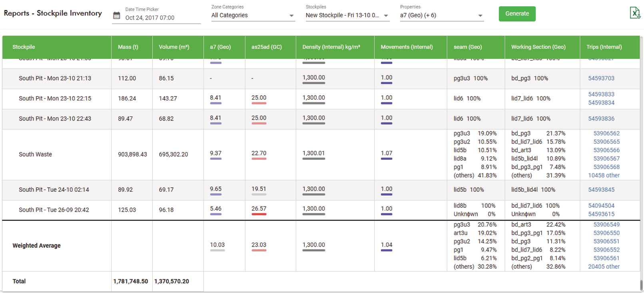Open trip link 53906562
The width and height of the screenshot is (644, 293).
(x=606, y=133)
